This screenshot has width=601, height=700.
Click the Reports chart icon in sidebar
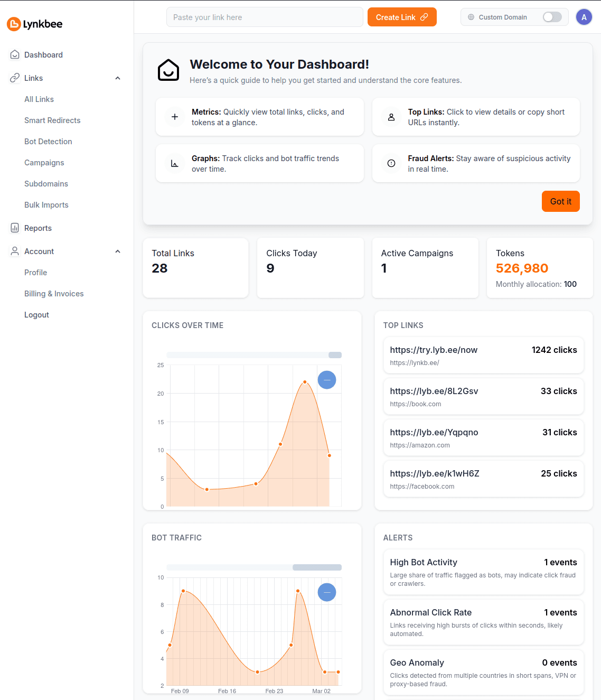tap(15, 228)
